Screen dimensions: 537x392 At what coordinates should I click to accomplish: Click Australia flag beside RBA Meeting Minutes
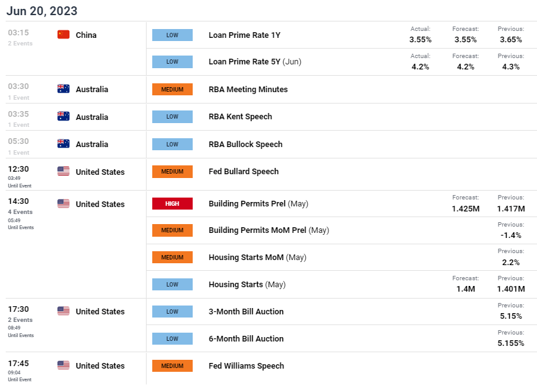point(63,89)
